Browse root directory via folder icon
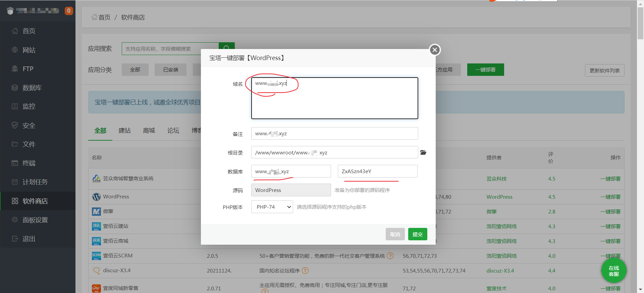 [x=423, y=153]
